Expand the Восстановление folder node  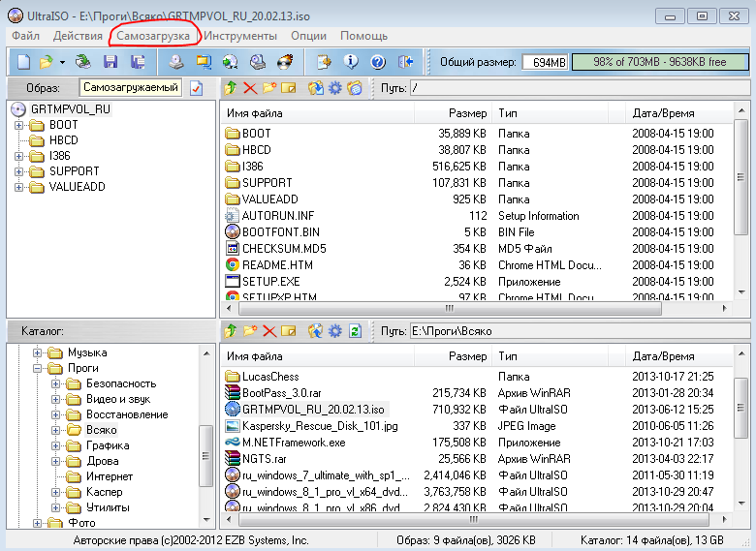(55, 414)
